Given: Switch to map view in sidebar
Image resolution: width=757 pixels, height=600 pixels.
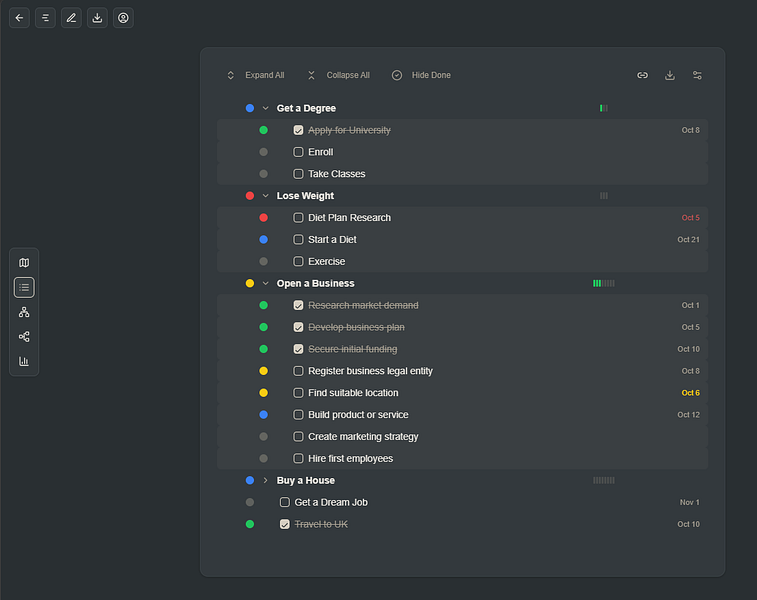Looking at the screenshot, I should 24,263.
